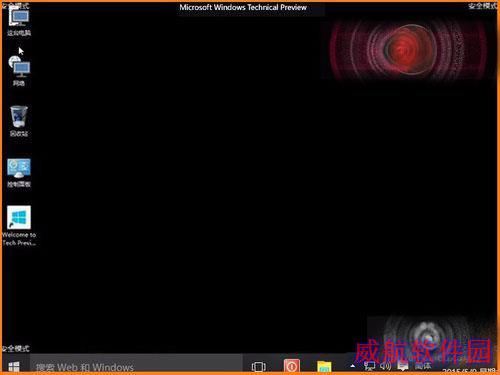Open the volume speaker tray icon
500x375 pixels.
(x=385, y=366)
